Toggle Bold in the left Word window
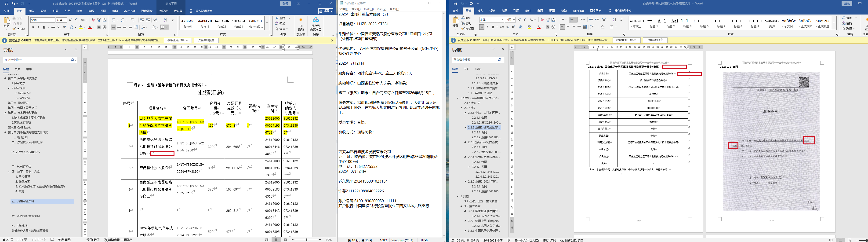Image resolution: width=868 pixels, height=242 pixels. tap(33, 27)
